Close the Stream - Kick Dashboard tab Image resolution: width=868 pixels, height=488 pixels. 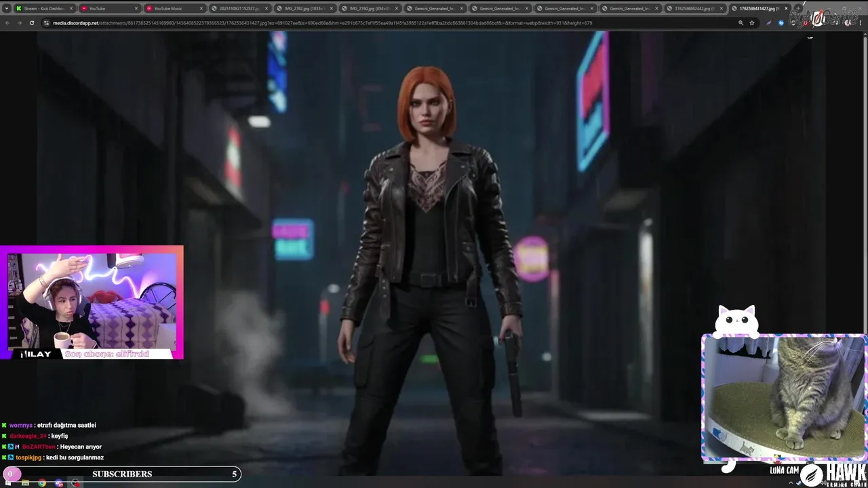(x=71, y=9)
